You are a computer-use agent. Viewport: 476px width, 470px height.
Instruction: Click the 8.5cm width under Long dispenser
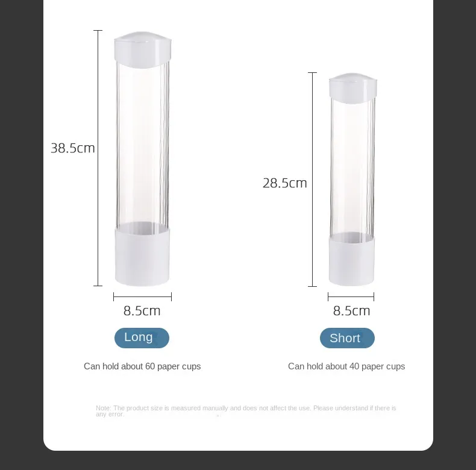pyautogui.click(x=142, y=310)
